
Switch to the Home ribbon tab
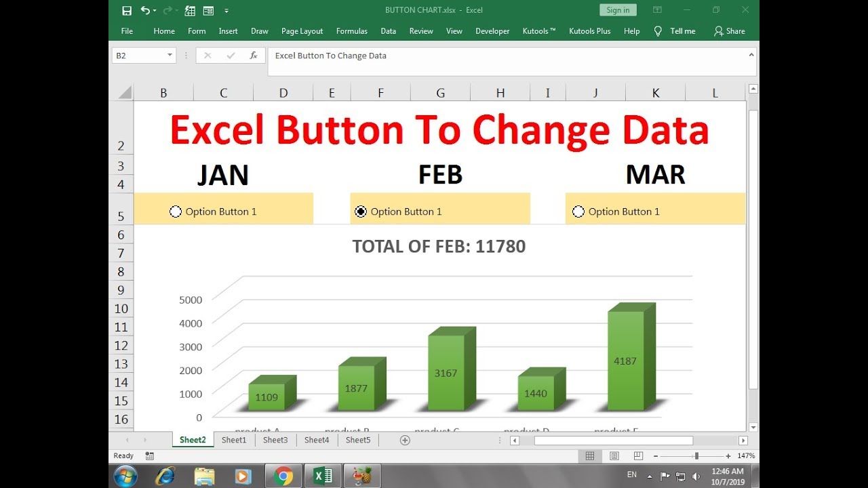[164, 31]
